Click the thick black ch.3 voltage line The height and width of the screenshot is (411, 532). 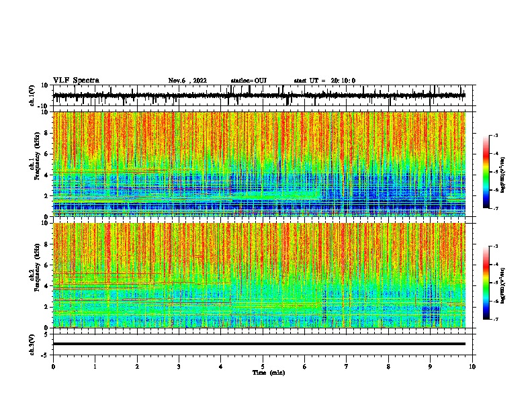pyautogui.click(x=259, y=344)
